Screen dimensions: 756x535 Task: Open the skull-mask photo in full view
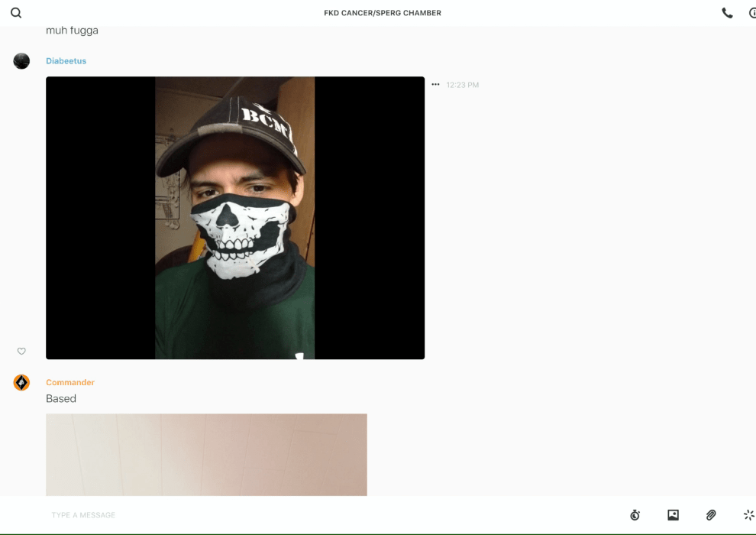(235, 218)
